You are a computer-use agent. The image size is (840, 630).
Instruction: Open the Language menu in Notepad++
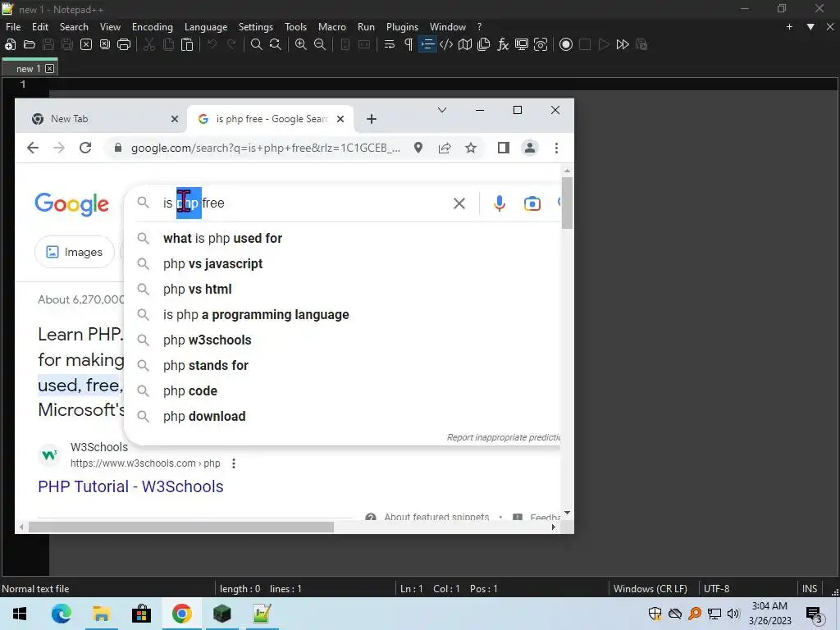point(206,27)
